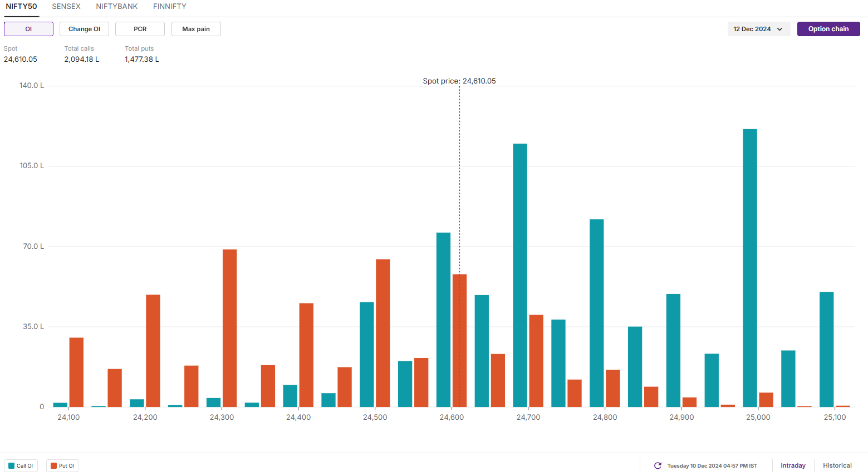
Task: Click the 140.0 L y-axis label
Action: 32,85
